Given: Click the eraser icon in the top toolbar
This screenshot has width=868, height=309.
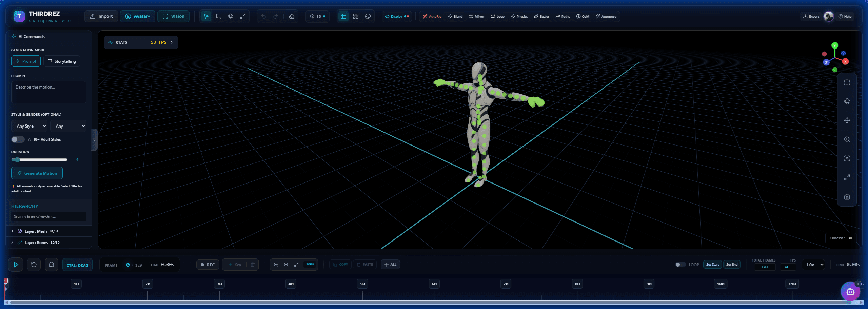Looking at the screenshot, I should [x=292, y=16].
